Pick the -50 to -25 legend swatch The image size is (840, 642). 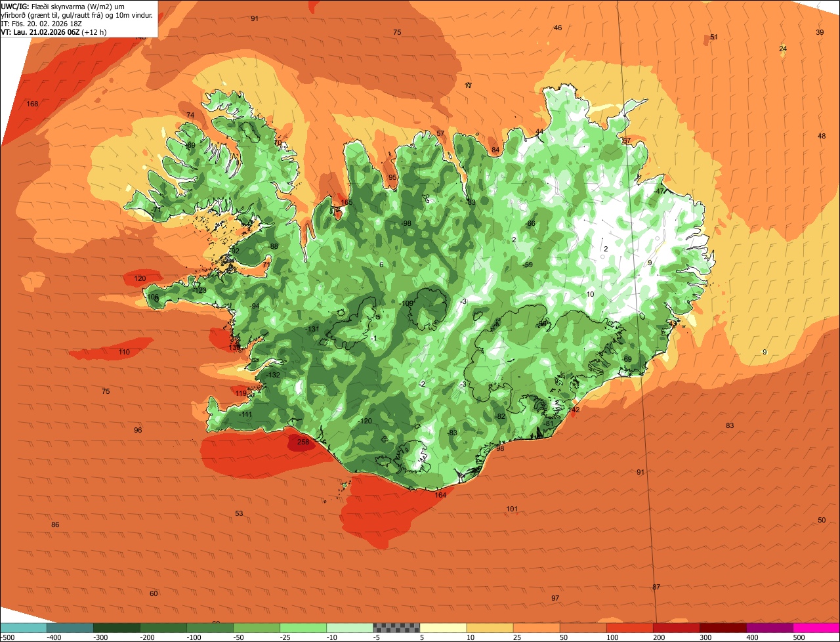point(257,628)
